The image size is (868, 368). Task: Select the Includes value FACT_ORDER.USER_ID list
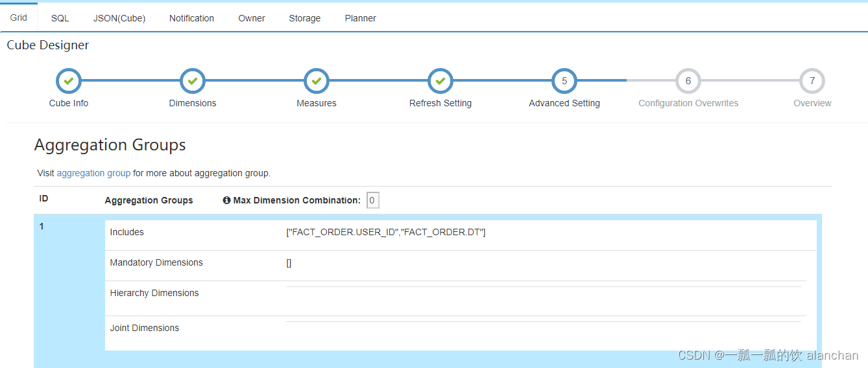(386, 232)
